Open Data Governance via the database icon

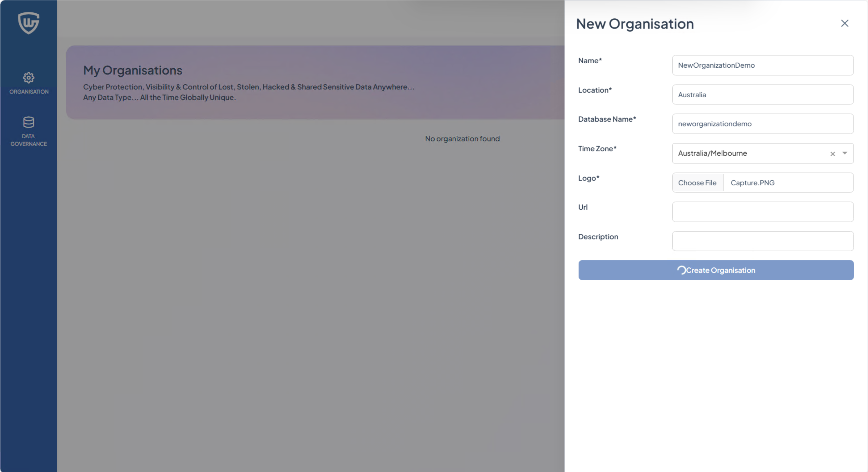click(x=28, y=122)
